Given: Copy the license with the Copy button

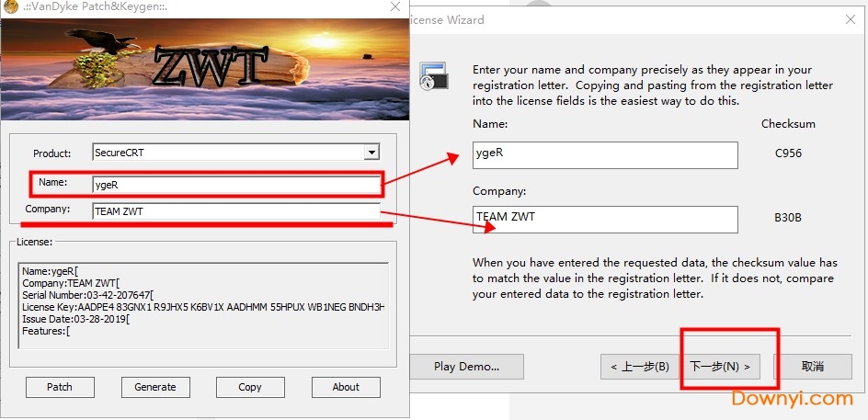Looking at the screenshot, I should pyautogui.click(x=250, y=387).
